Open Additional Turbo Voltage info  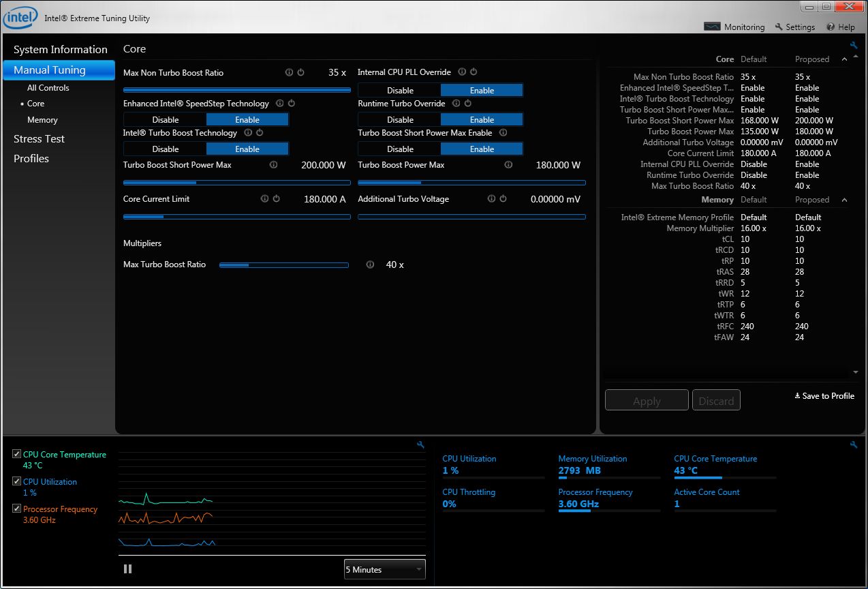(492, 199)
